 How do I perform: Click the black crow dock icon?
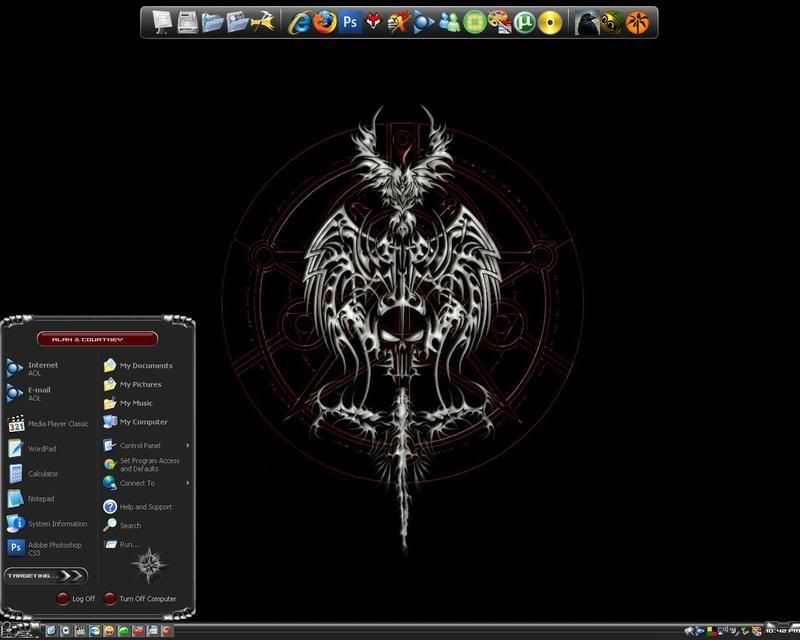point(587,22)
